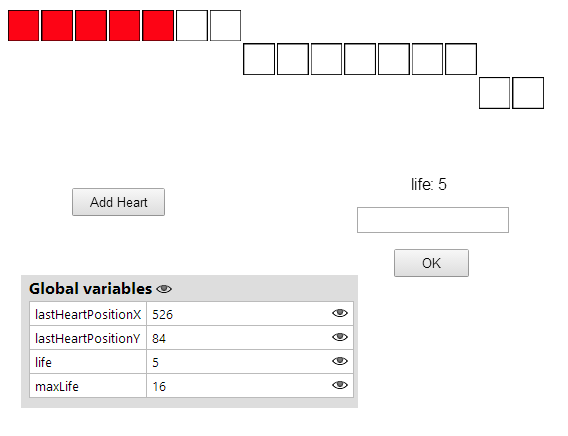Viewport: 568px width, 436px height.
Task: Click the last square in third row
Action: click(528, 93)
